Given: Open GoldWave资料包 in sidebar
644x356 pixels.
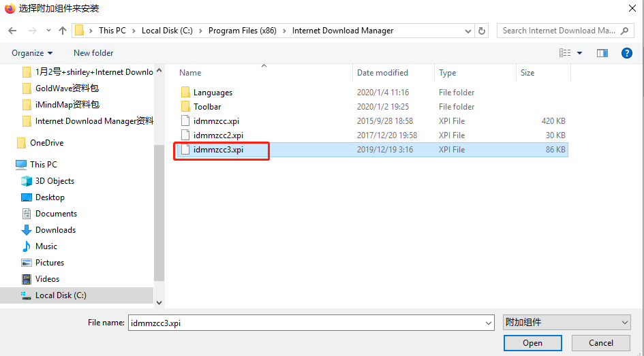Looking at the screenshot, I should [x=61, y=88].
